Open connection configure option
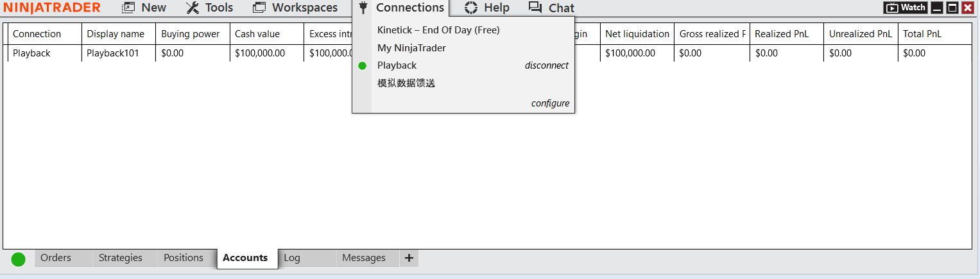Image resolution: width=980 pixels, height=279 pixels. pyautogui.click(x=550, y=103)
